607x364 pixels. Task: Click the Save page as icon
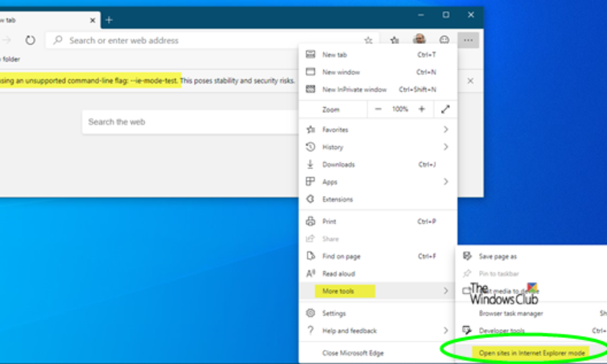(x=467, y=256)
